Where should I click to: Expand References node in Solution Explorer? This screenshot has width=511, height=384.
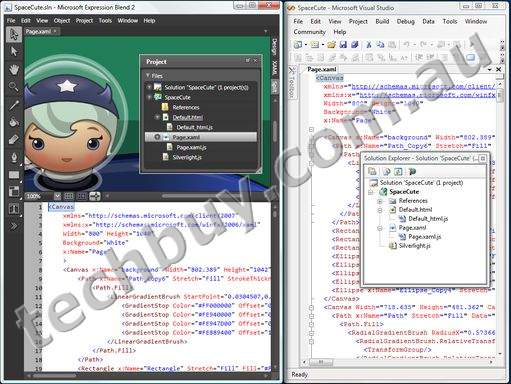(x=379, y=201)
